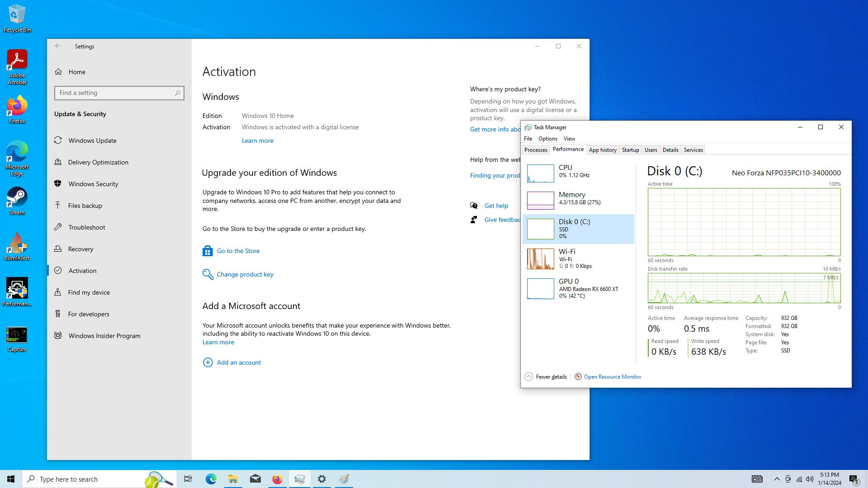Open Firefox from the taskbar
The image size is (868, 488).
pyautogui.click(x=277, y=479)
